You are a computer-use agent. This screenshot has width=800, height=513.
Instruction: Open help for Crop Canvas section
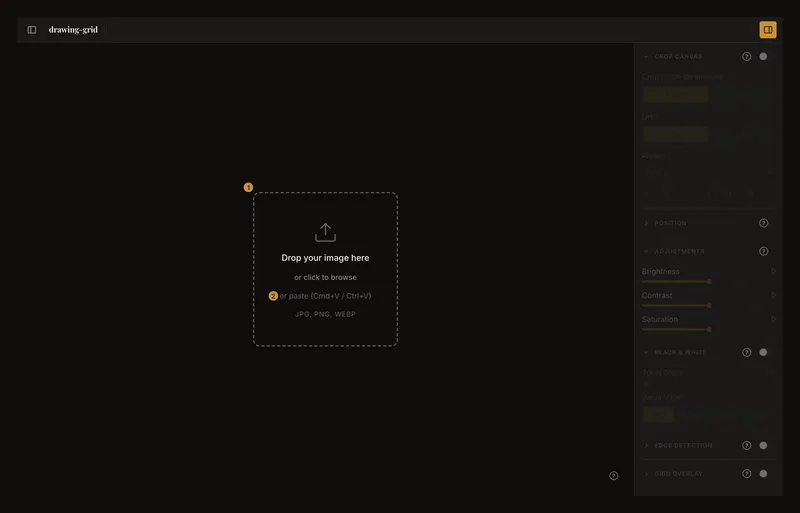[746, 56]
